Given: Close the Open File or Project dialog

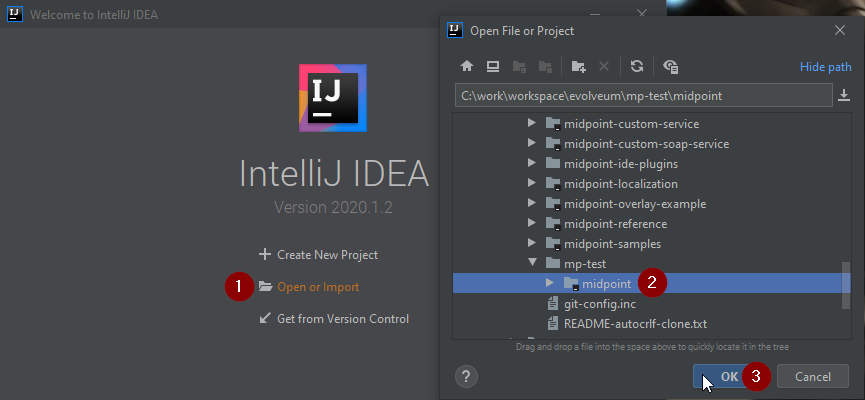Looking at the screenshot, I should point(840,30).
